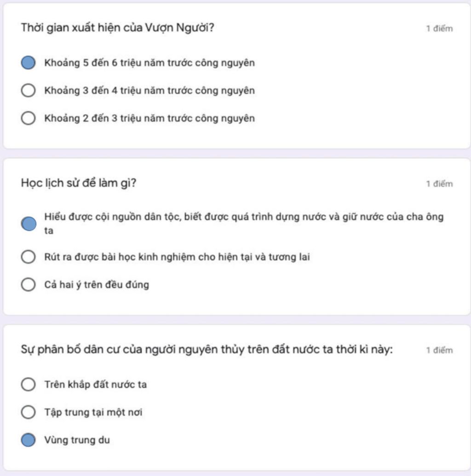Click the answer text 'Cả hai ý trên đều đúng'
Screen dimensions: 471x476
coord(97,285)
